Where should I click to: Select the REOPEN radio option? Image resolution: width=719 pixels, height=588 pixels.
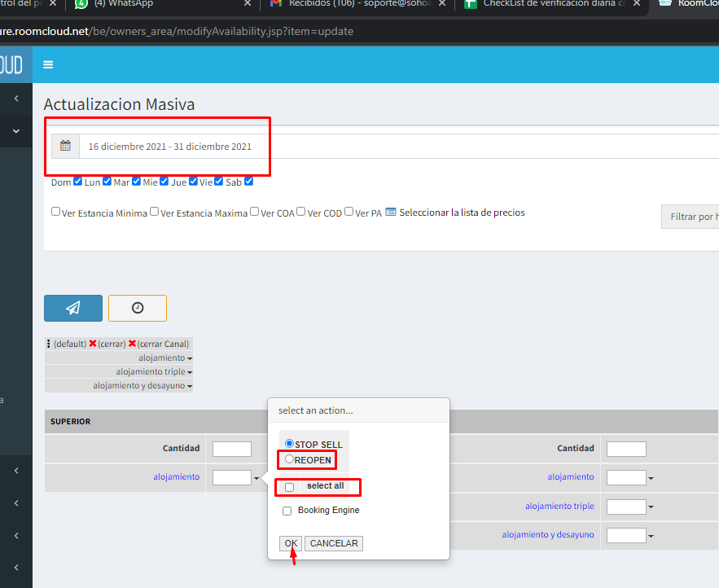point(289,459)
